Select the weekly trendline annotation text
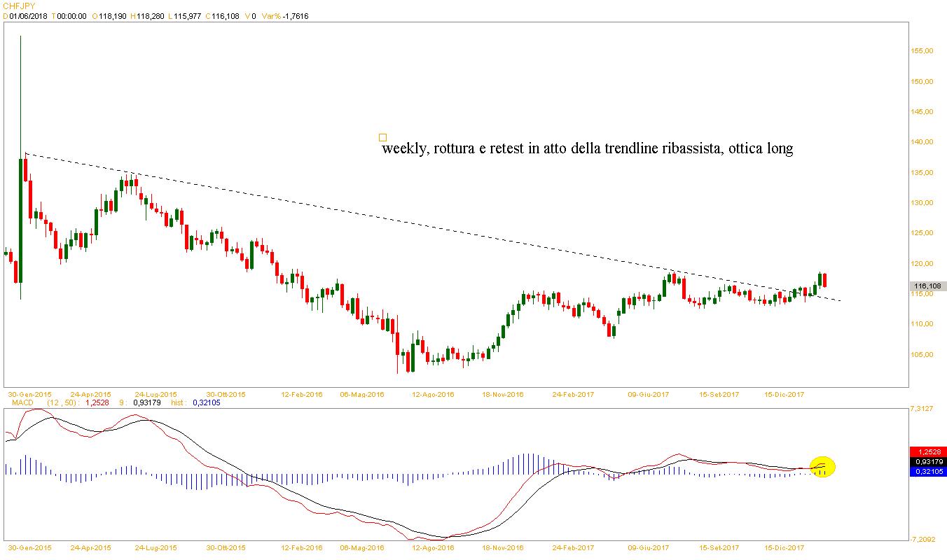This screenshot has height=560, width=947. [587, 149]
